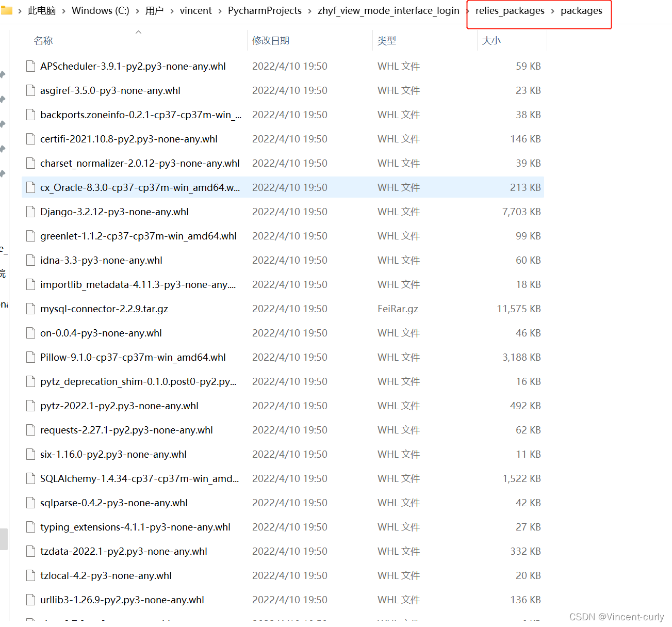Click the sqlparse-0.4.2 file icon

[x=31, y=503]
